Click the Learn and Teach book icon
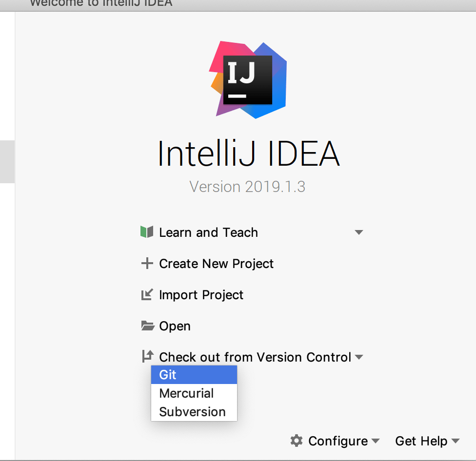 (x=147, y=232)
